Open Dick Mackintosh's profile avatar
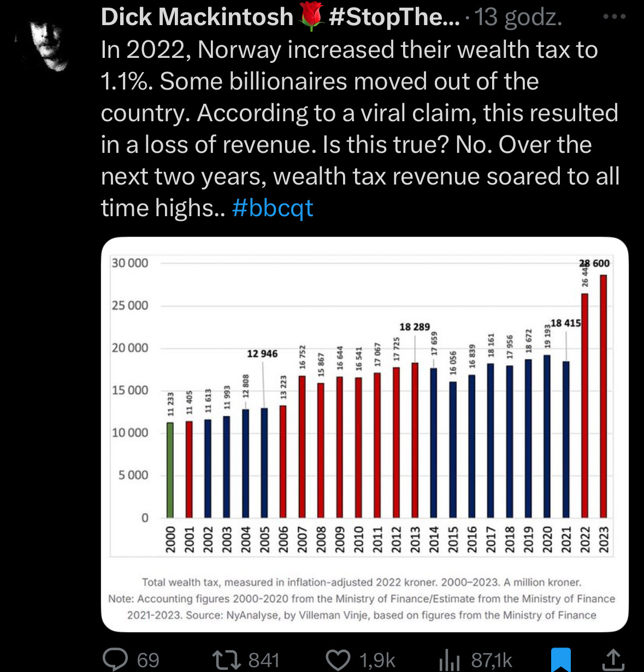 [47, 44]
